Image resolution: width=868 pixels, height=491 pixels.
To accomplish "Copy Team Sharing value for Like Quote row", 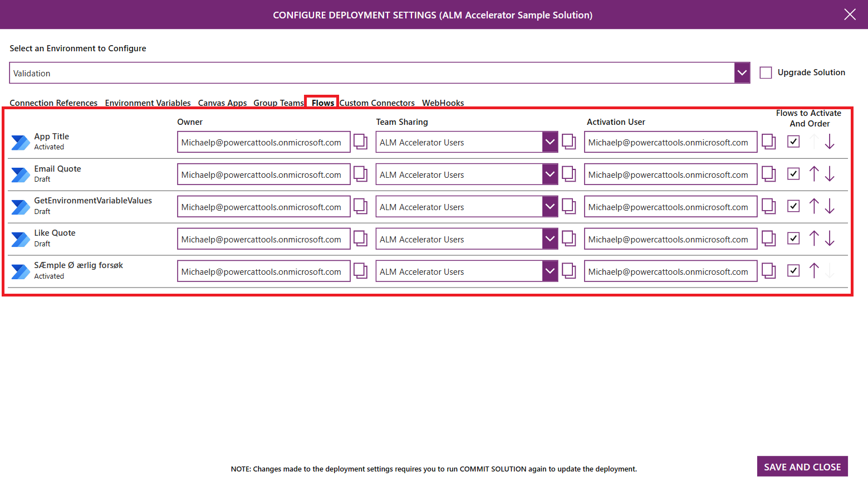I will pyautogui.click(x=569, y=239).
